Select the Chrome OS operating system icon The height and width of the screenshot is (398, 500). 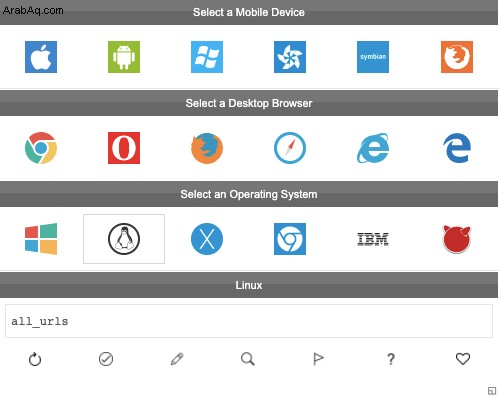click(x=290, y=239)
